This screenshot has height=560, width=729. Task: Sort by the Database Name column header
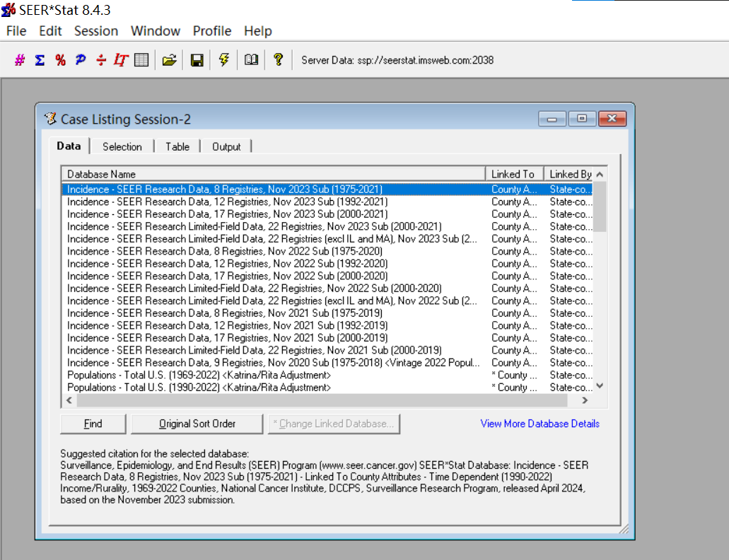[274, 174]
